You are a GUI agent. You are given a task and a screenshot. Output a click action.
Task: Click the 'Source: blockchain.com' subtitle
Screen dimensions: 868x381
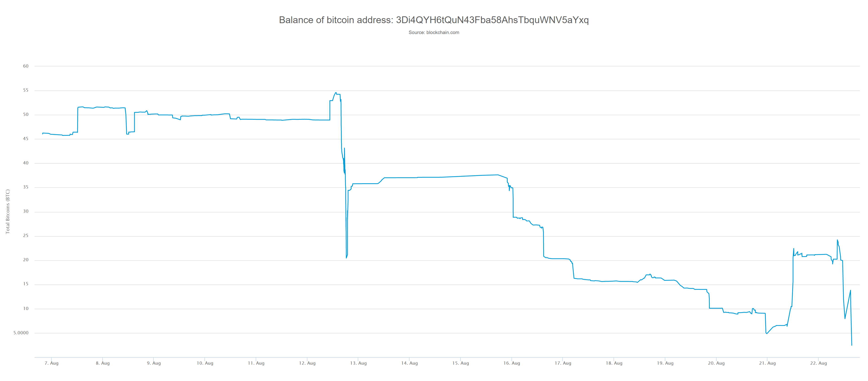(x=434, y=32)
